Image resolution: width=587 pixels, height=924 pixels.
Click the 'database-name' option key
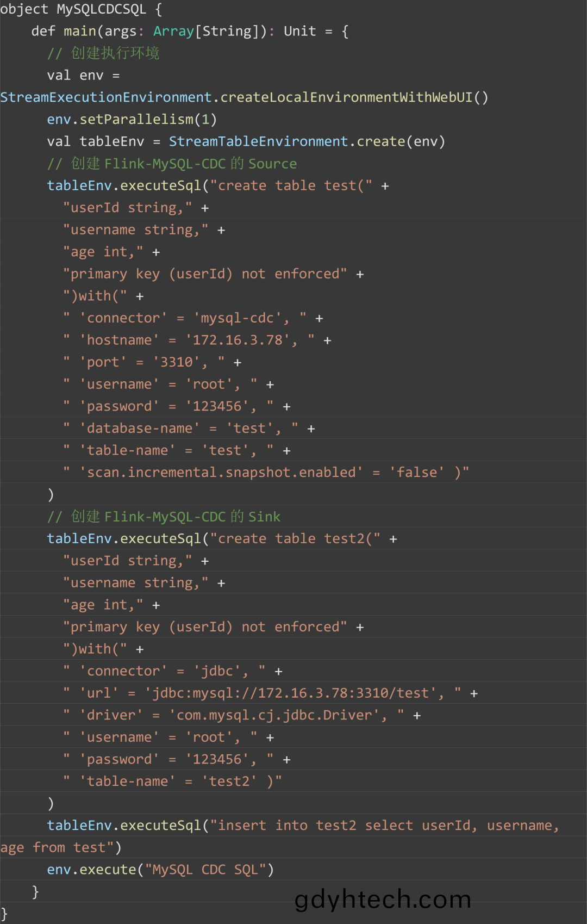click(140, 428)
